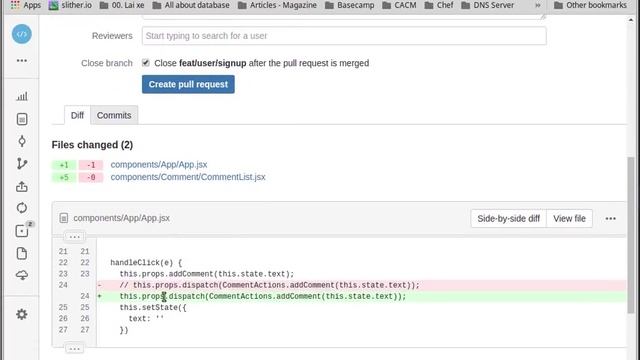Viewport: 640px width, 360px height.
Task: Open the Articles - Magazine bookmark folder
Action: coord(277,5)
